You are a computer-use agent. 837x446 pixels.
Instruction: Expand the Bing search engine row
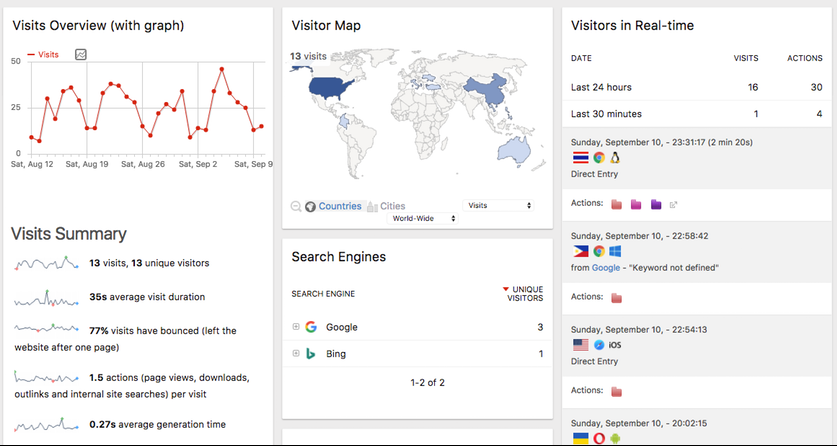(x=296, y=353)
